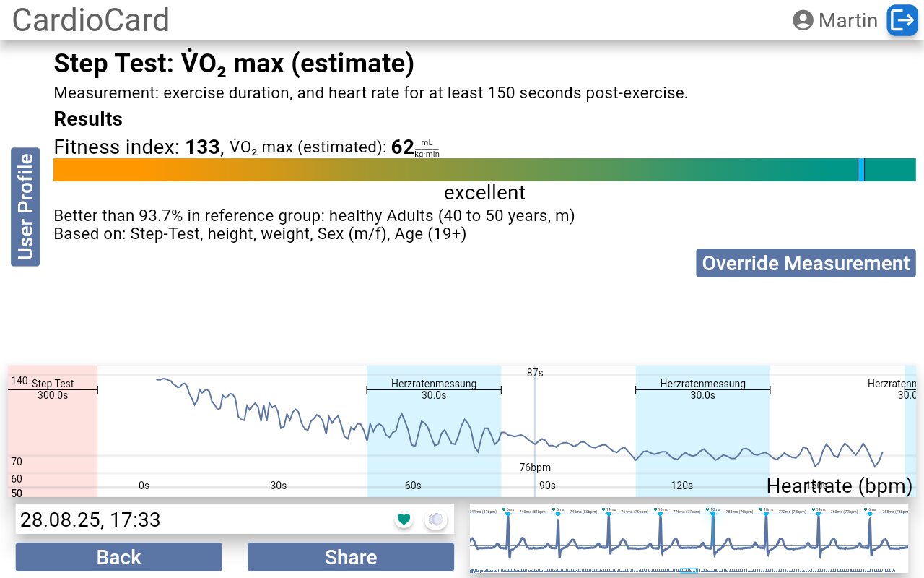Click the highlighted window in ECG overview strip

[689, 571]
